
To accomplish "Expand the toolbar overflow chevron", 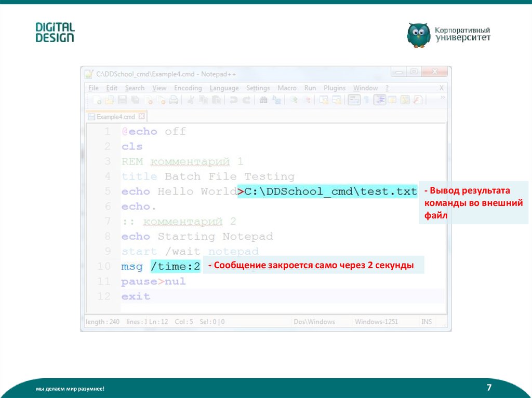I will pyautogui.click(x=443, y=98).
